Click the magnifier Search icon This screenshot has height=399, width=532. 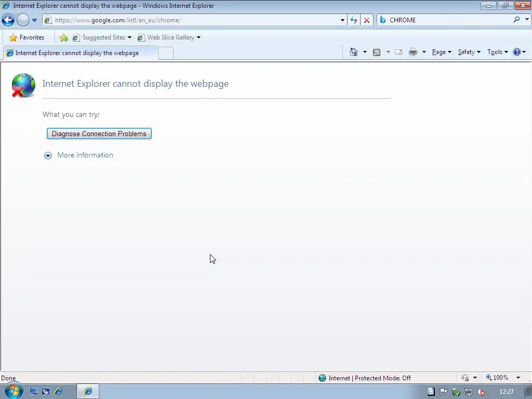(516, 20)
